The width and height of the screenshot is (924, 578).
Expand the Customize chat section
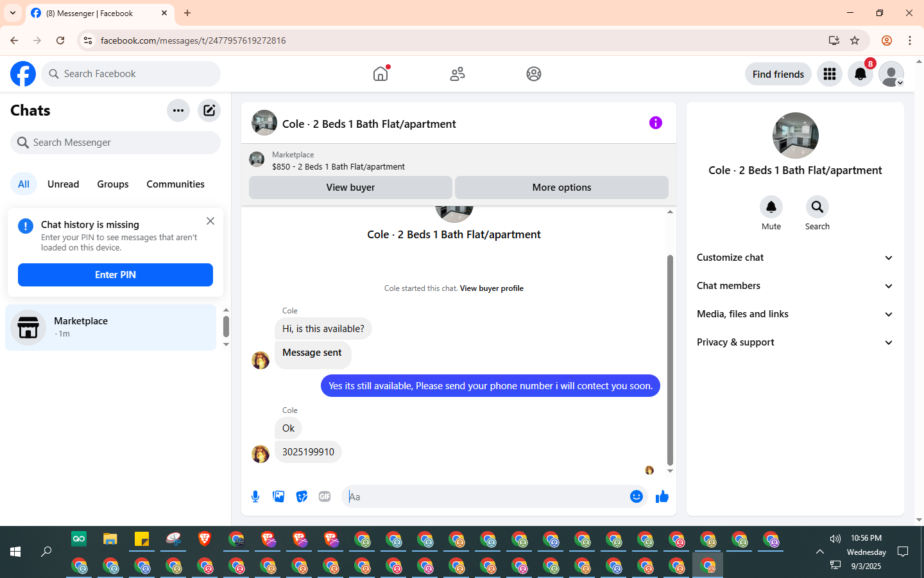coord(795,258)
